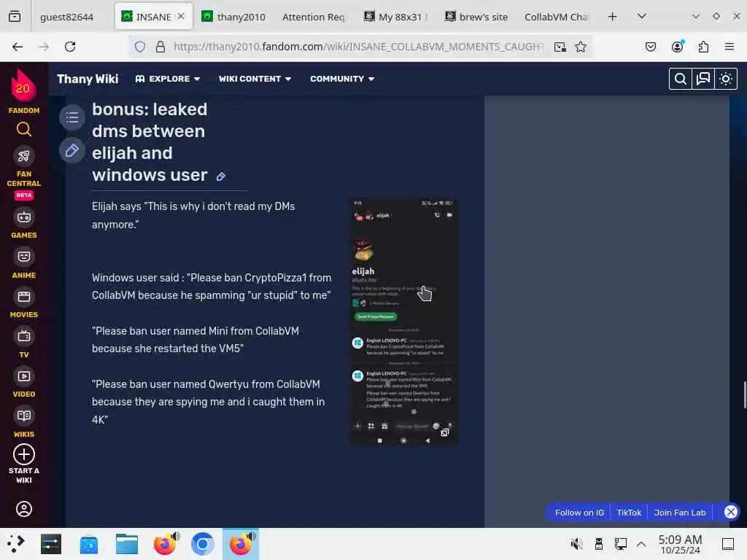Open wiki search magnifier in header

[681, 79]
